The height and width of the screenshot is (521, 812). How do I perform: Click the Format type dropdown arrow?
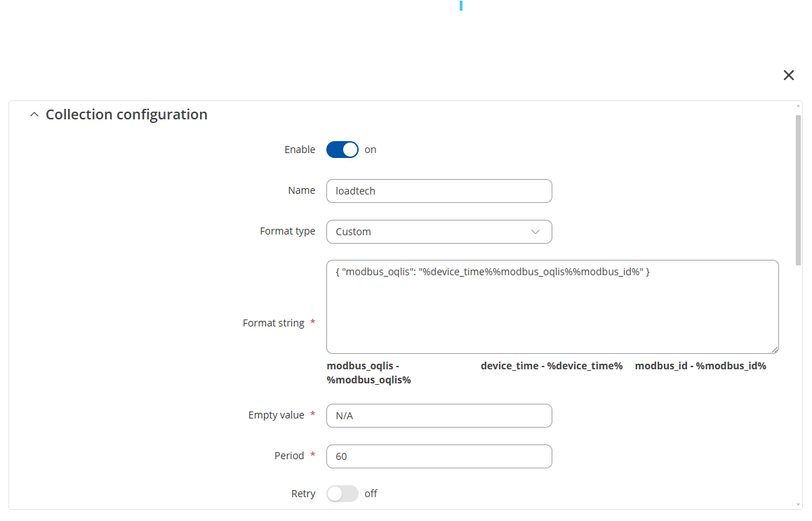(535, 232)
